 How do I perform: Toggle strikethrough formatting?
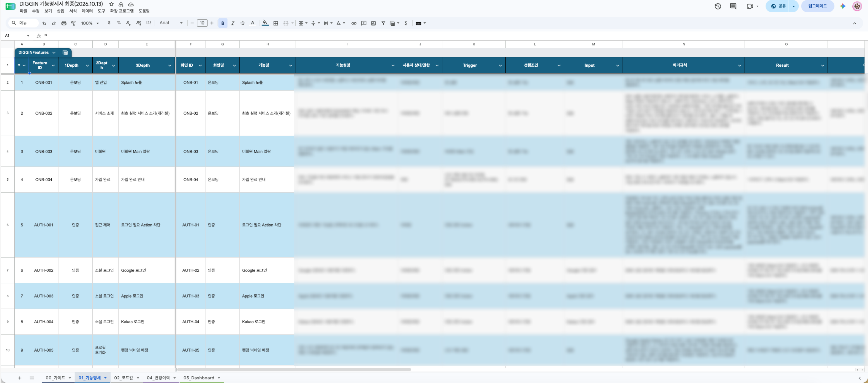[x=243, y=23]
